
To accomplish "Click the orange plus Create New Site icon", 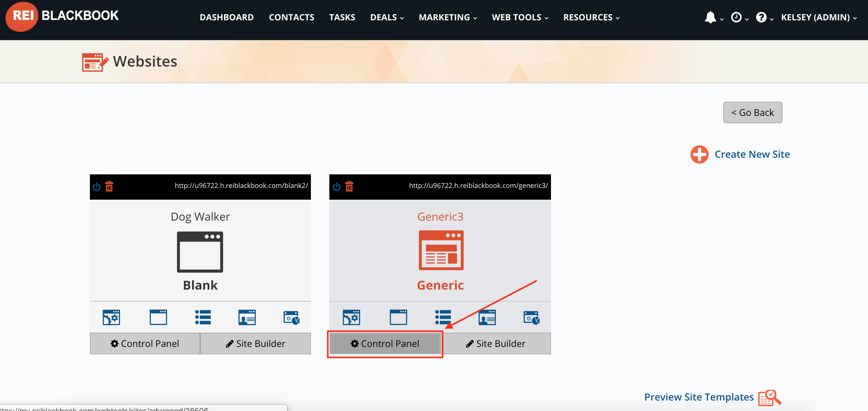I will click(699, 154).
